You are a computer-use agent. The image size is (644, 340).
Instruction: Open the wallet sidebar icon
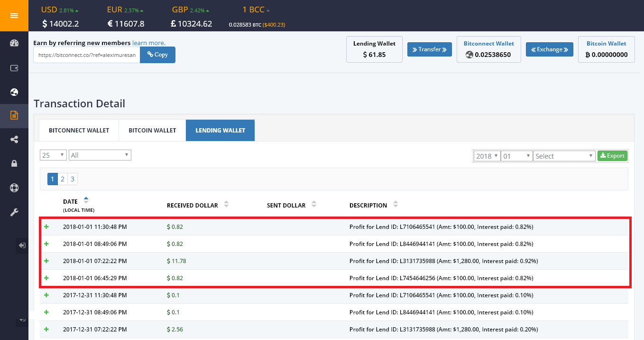[x=14, y=68]
